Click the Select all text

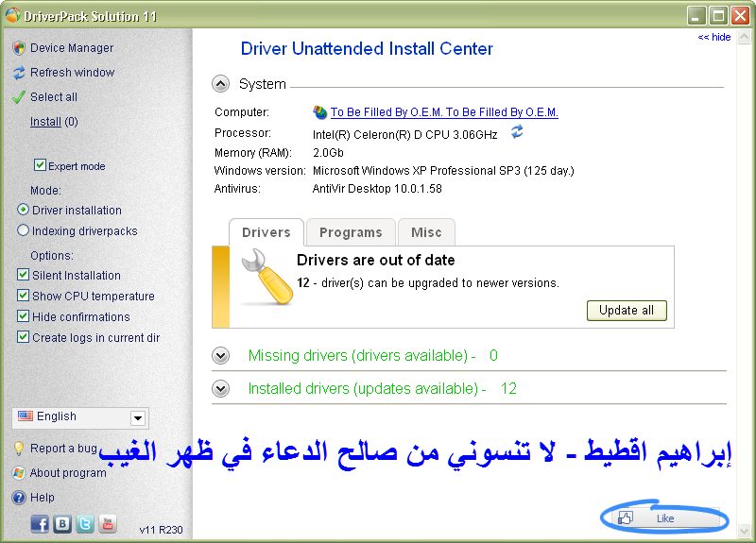(x=54, y=97)
